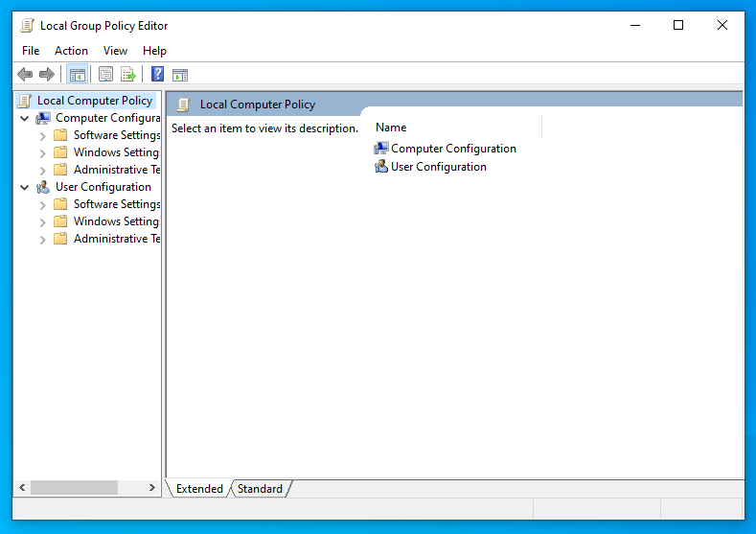Click right arrow of tree horizontal scrollbar
756x534 pixels.
pos(152,488)
